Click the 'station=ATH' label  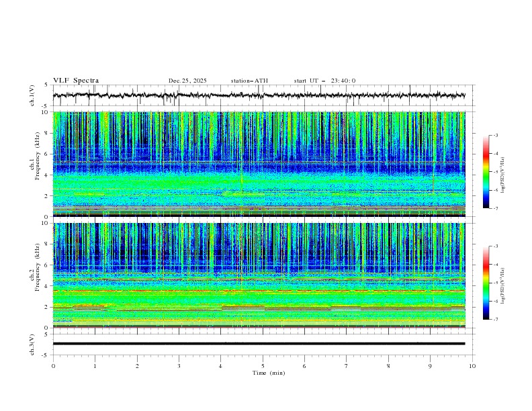coord(249,81)
